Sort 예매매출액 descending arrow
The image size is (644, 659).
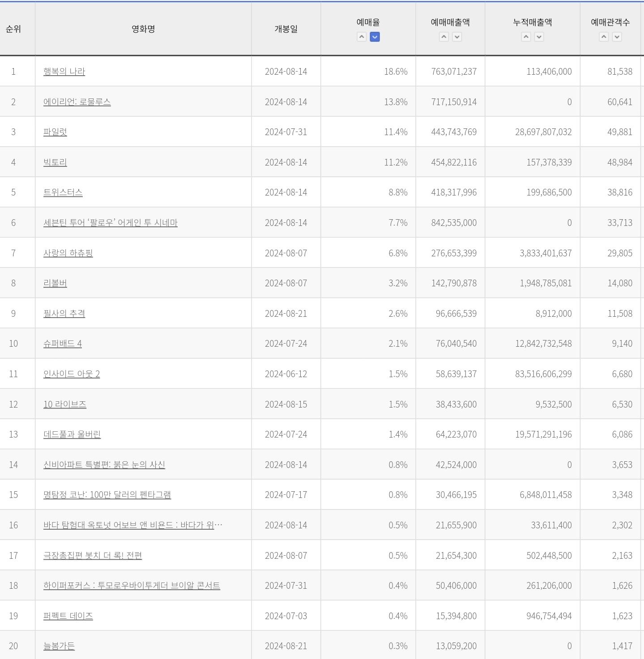coord(457,37)
